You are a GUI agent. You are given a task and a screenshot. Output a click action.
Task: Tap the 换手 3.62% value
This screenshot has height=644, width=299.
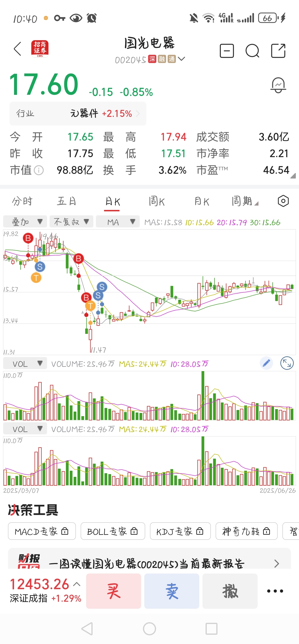tap(173, 170)
